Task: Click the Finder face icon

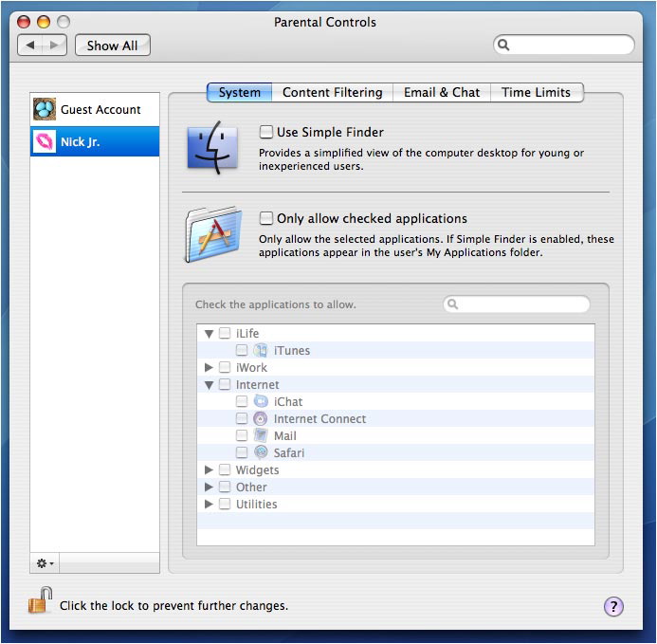Action: [212, 148]
